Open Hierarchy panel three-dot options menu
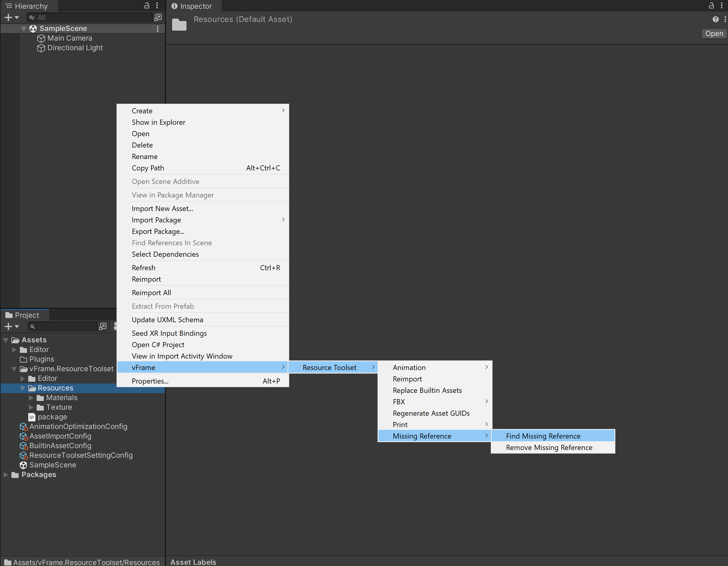This screenshot has height=566, width=728. pos(157,6)
